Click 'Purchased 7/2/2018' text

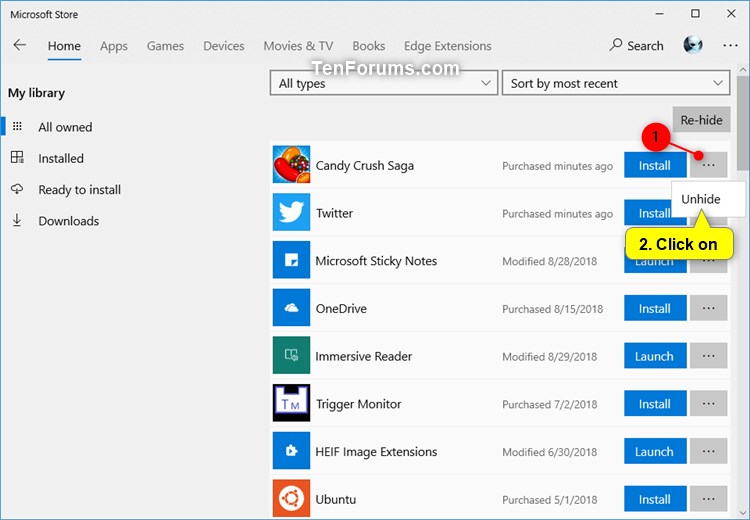550,405
